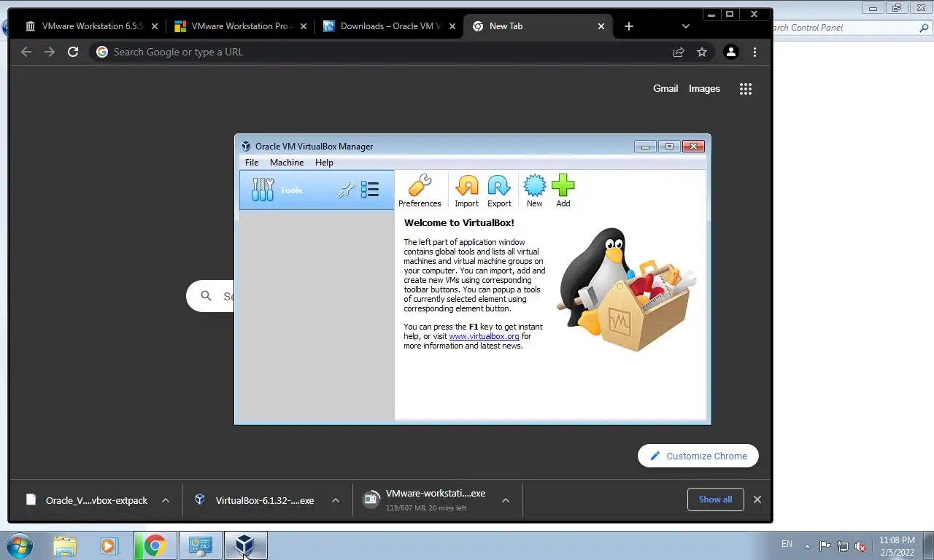Click the Chrome address bar
This screenshot has height=560, width=934.
[x=379, y=52]
